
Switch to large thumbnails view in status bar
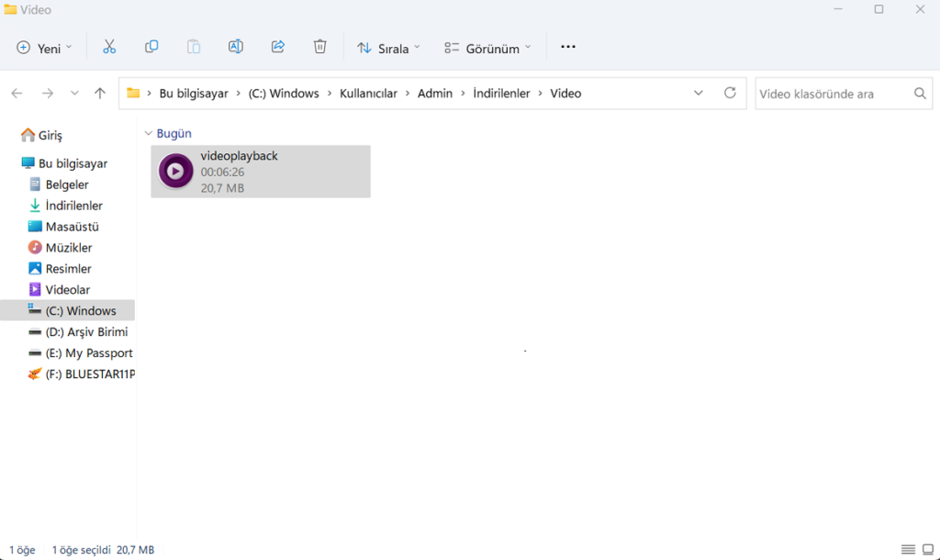point(927,549)
